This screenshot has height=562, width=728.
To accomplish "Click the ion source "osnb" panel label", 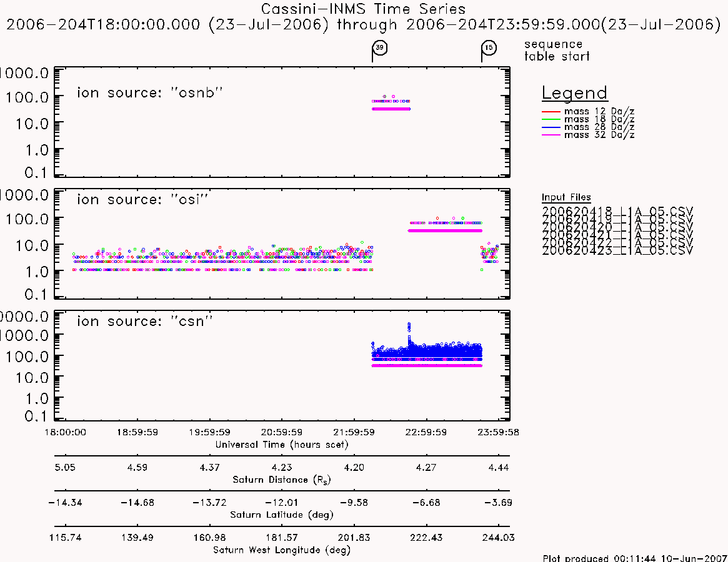I will 150,93.
